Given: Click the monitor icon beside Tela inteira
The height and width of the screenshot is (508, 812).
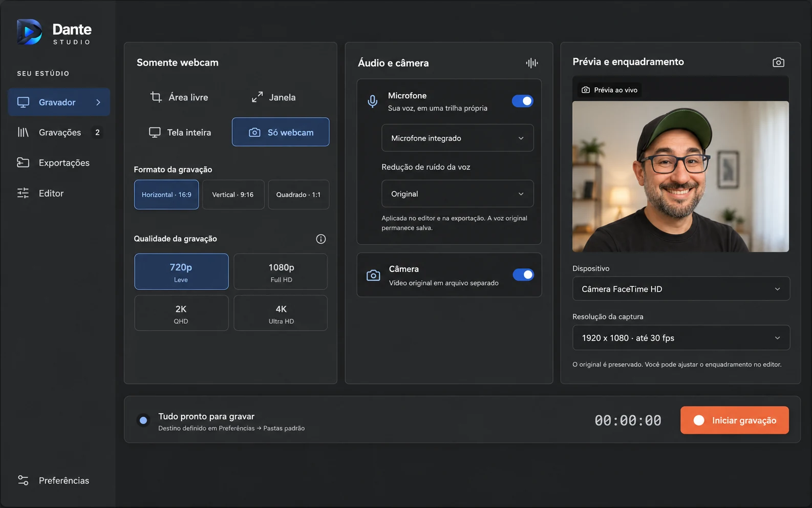Looking at the screenshot, I should click(x=155, y=133).
